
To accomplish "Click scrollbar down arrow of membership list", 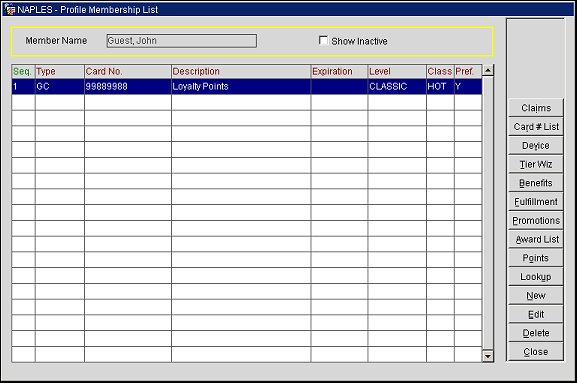I will pyautogui.click(x=488, y=356).
